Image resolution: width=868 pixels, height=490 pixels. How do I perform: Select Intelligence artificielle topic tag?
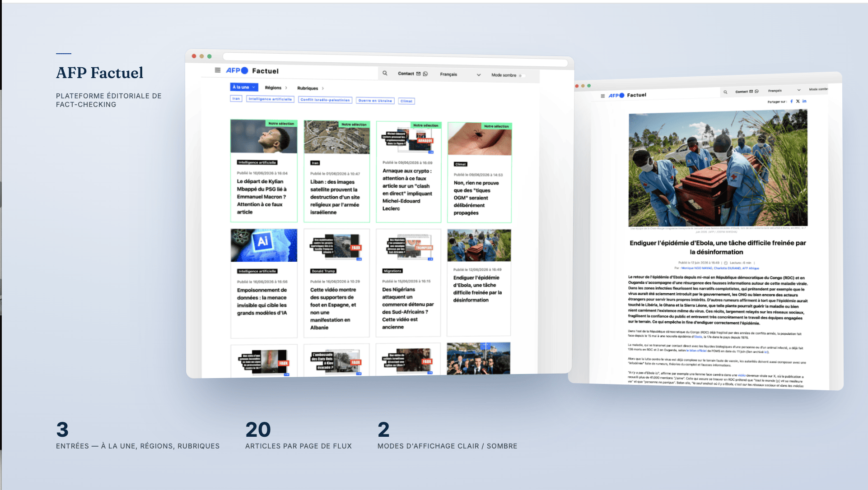(x=270, y=99)
